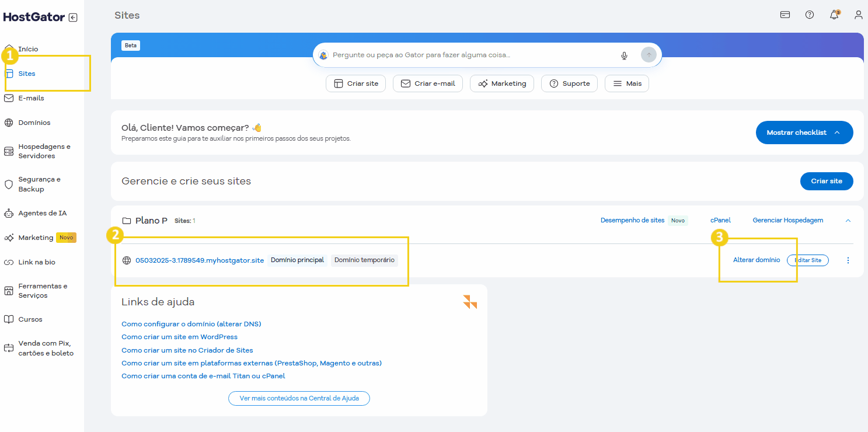Click the Criar site blue button

pos(827,181)
